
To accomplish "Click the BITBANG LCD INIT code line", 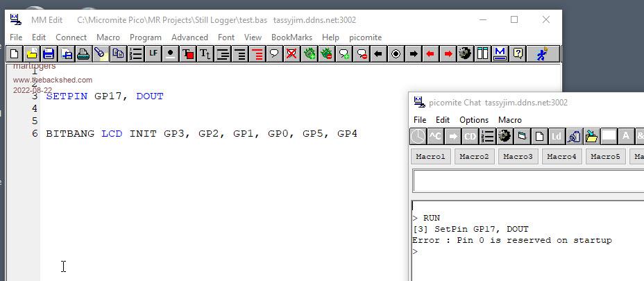I will coord(201,133).
